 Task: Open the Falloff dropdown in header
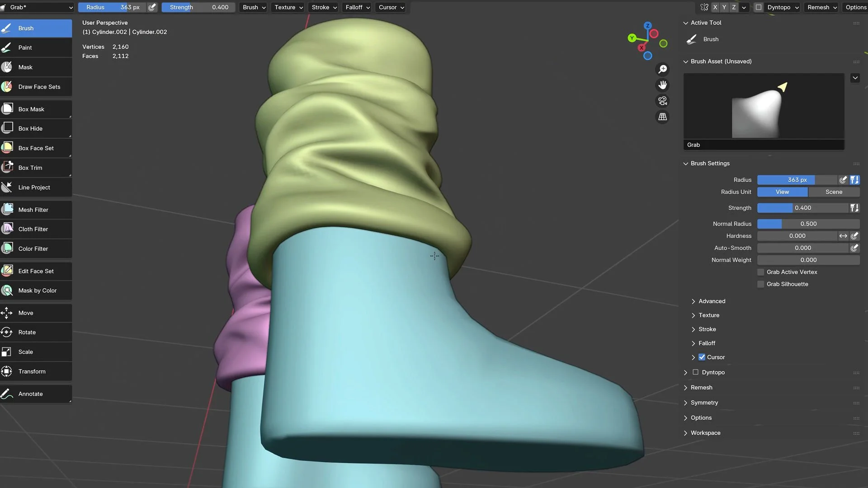(358, 7)
